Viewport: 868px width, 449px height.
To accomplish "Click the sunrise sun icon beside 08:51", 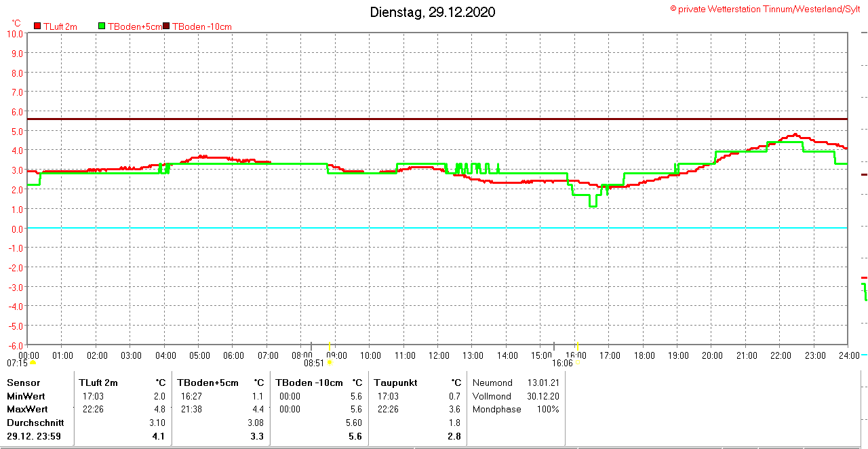I will [x=330, y=363].
